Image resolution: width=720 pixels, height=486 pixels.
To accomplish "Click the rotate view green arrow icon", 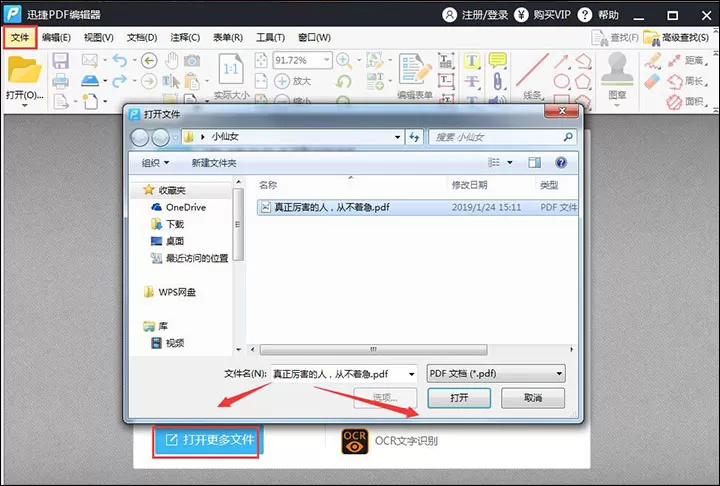I will [343, 81].
